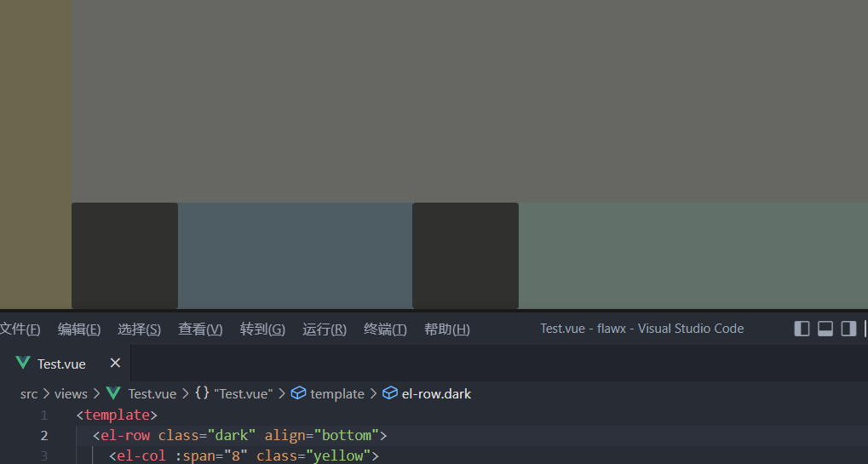Toggle the bottom panel layout icon
Viewport: 868px width, 464px height.
825,329
